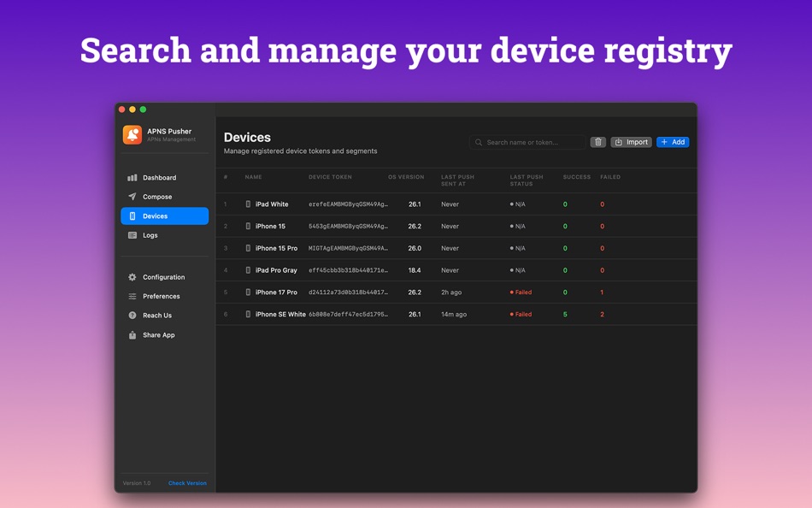The width and height of the screenshot is (812, 508).
Task: Click the Devices phone icon in sidebar
Action: tap(132, 216)
